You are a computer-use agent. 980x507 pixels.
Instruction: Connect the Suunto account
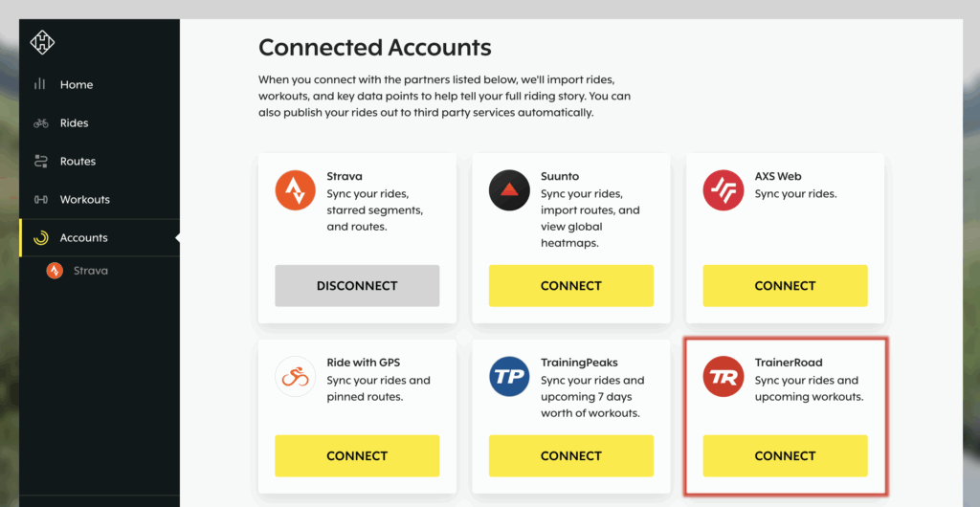[x=571, y=286]
